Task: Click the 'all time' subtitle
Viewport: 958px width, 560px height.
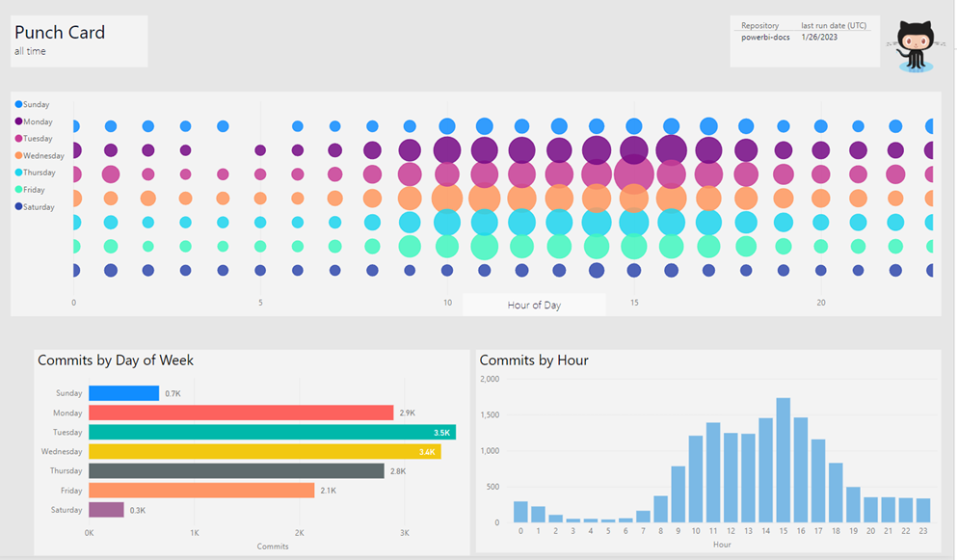Action: 30,51
